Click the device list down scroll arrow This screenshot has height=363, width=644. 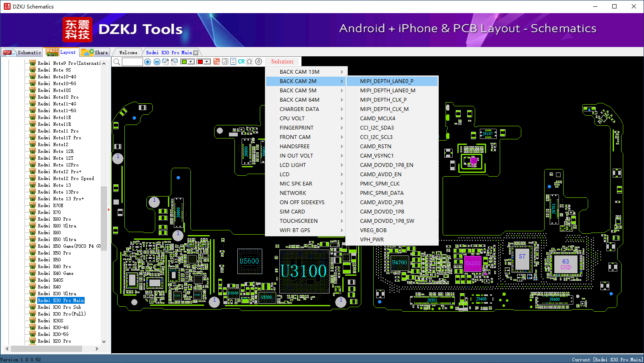104,341
